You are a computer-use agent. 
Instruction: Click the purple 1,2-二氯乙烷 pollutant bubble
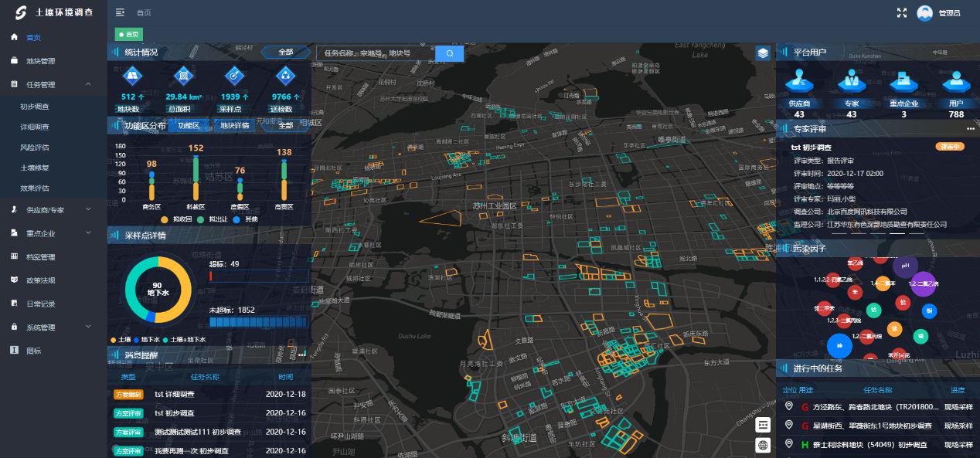click(924, 283)
